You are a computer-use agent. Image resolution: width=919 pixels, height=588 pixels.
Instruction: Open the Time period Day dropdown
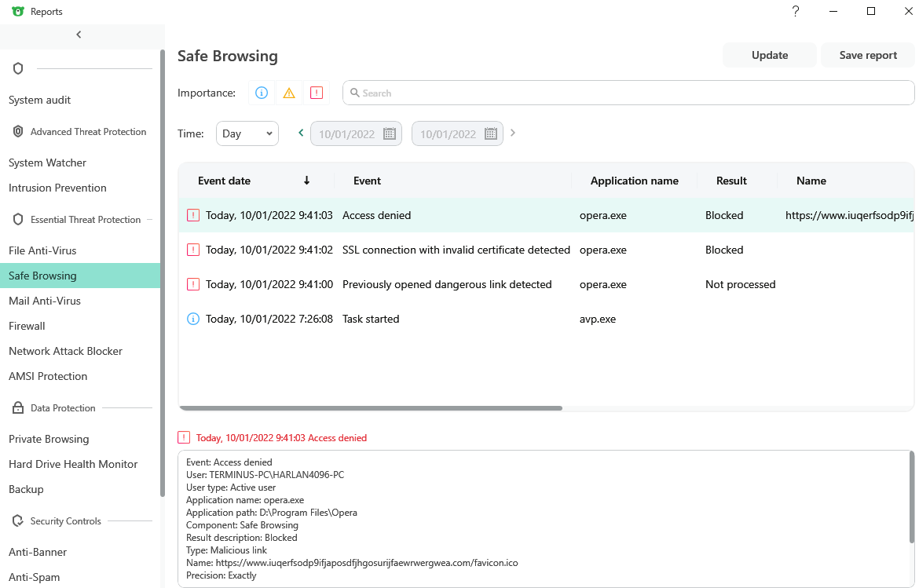point(247,133)
